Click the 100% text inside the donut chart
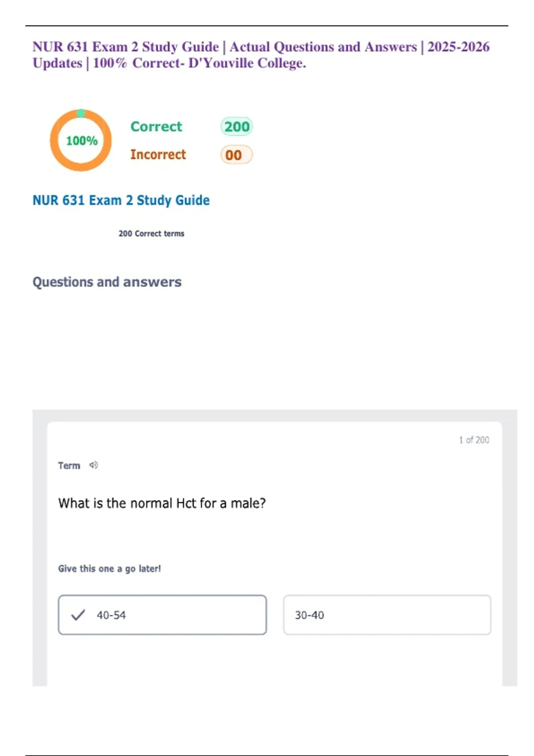The image size is (534, 756). 82,141
